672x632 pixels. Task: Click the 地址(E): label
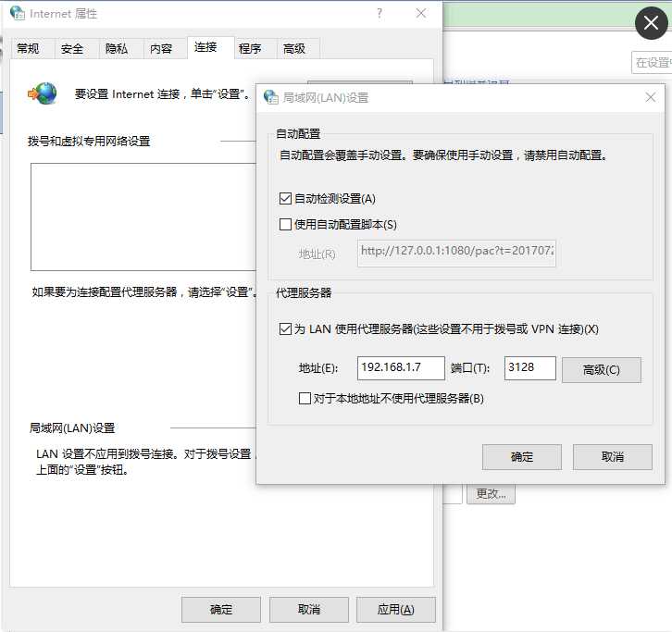click(x=318, y=368)
